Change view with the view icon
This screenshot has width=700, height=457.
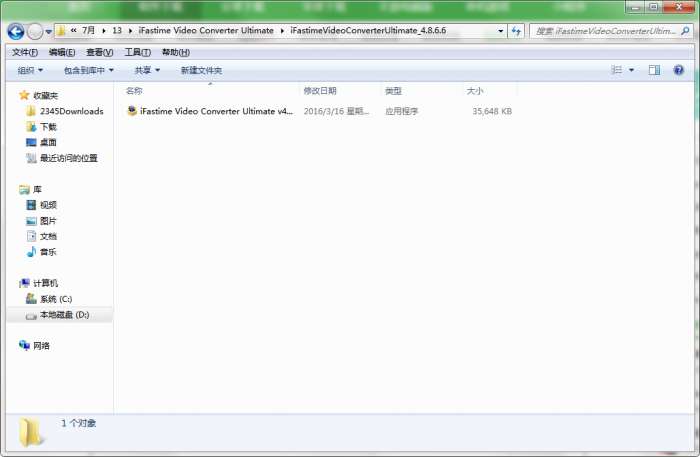[x=617, y=70]
